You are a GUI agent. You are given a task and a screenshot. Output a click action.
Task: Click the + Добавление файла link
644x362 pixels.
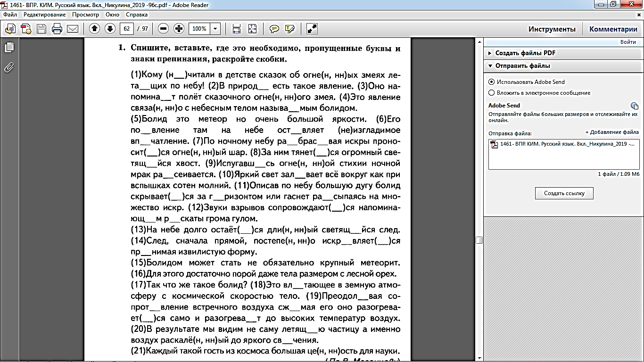point(612,132)
